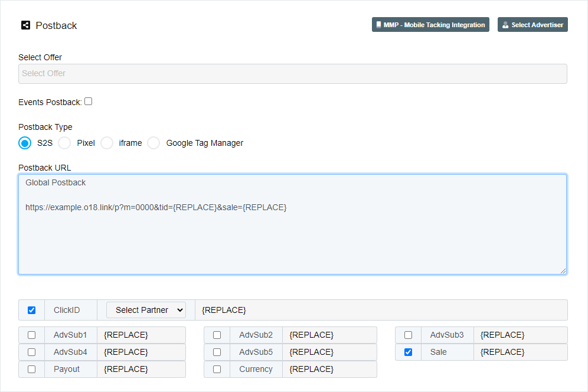The image size is (588, 392).
Task: Select the iframe postback type
Action: [107, 143]
